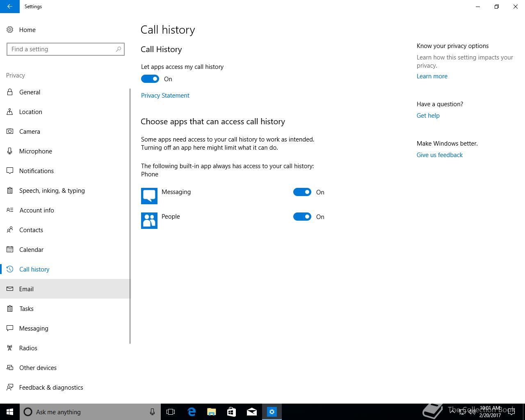Open Home via the gear icon
This screenshot has width=525, height=420.
point(10,30)
